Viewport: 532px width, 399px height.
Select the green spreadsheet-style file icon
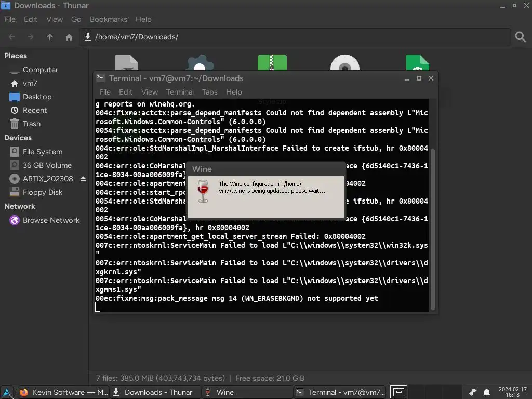coord(418,62)
